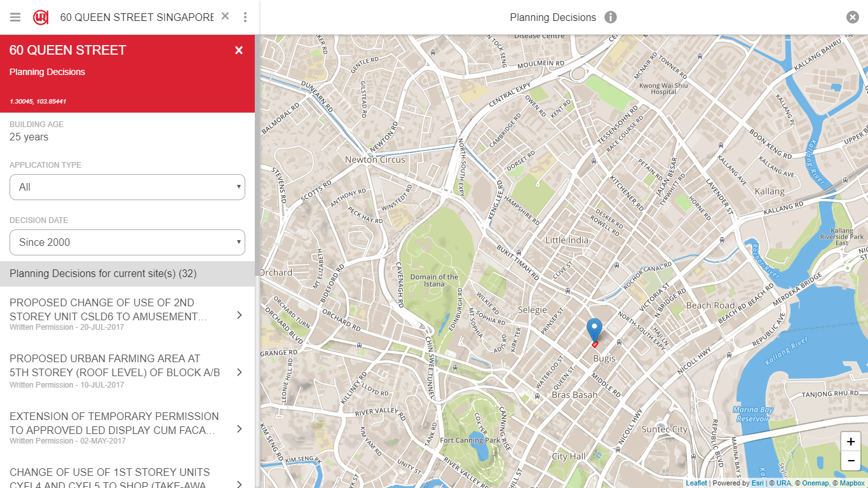868x488 pixels.
Task: Show Planning Decisions info icon
Action: [611, 17]
